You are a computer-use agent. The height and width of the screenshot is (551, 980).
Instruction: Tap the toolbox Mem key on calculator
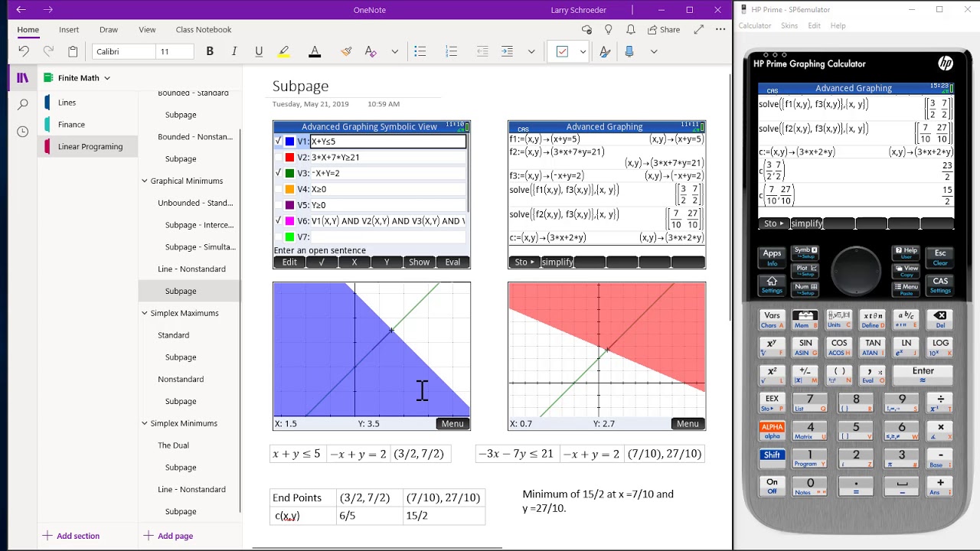point(805,319)
